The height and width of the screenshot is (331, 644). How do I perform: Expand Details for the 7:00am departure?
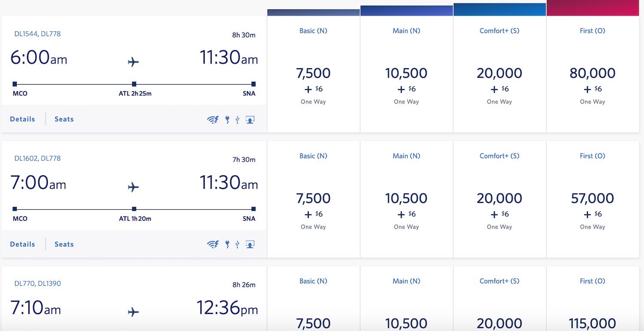coord(22,244)
